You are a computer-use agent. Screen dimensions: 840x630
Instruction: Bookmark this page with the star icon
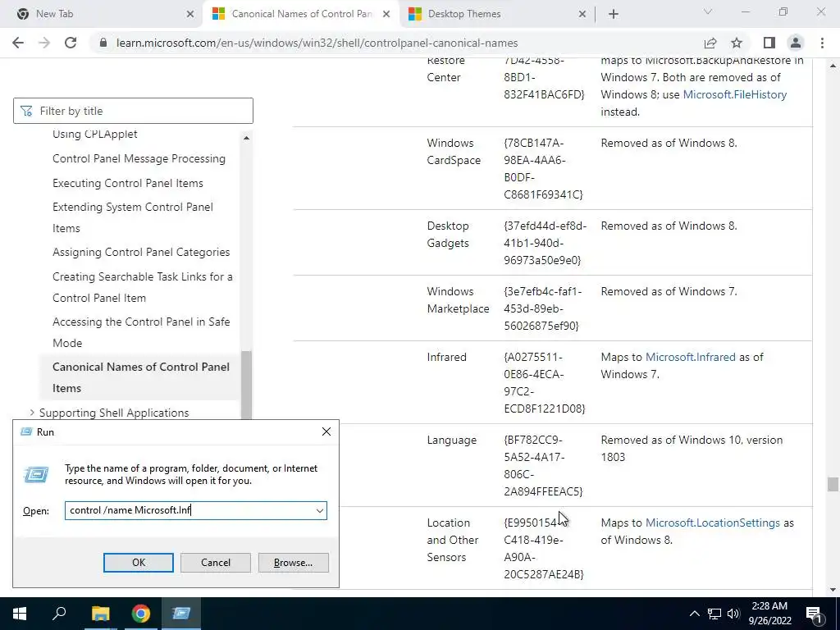coord(737,43)
